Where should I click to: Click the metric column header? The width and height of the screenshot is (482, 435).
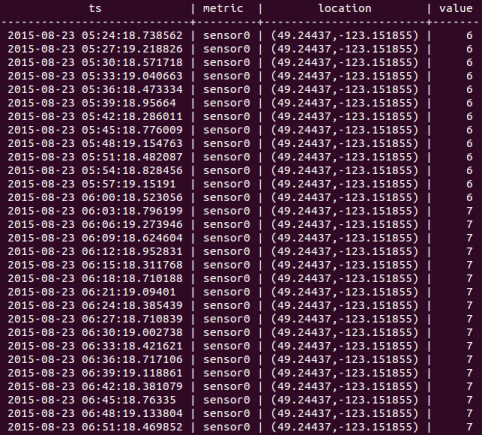click(x=223, y=8)
